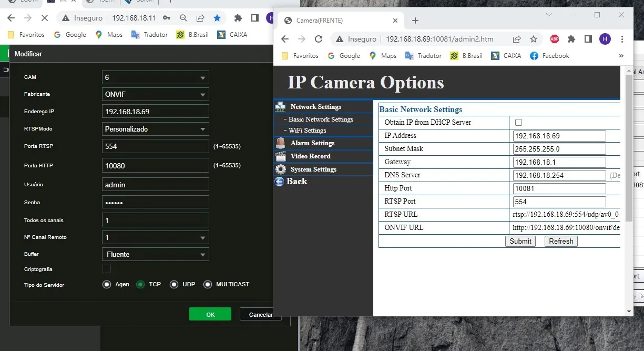Image resolution: width=644 pixels, height=351 pixels.
Task: Reload the camera admin page
Action: pos(318,39)
